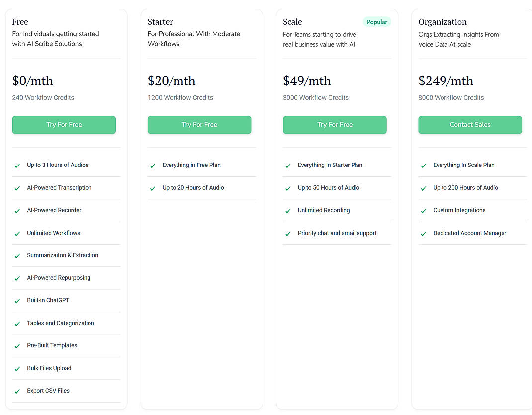Expand the Everything In Starter Plan item
Screen dimensions: 532x415
coord(329,165)
